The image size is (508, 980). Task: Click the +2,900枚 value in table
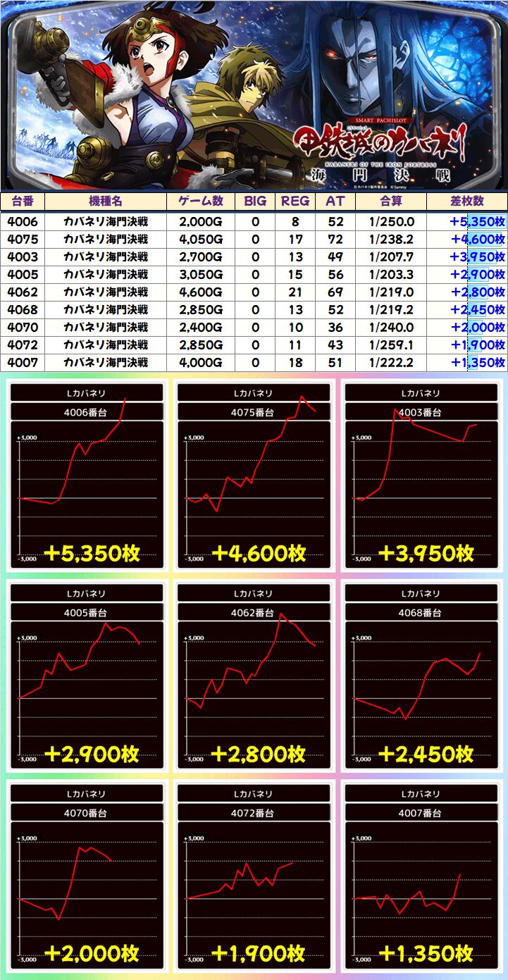click(x=479, y=275)
